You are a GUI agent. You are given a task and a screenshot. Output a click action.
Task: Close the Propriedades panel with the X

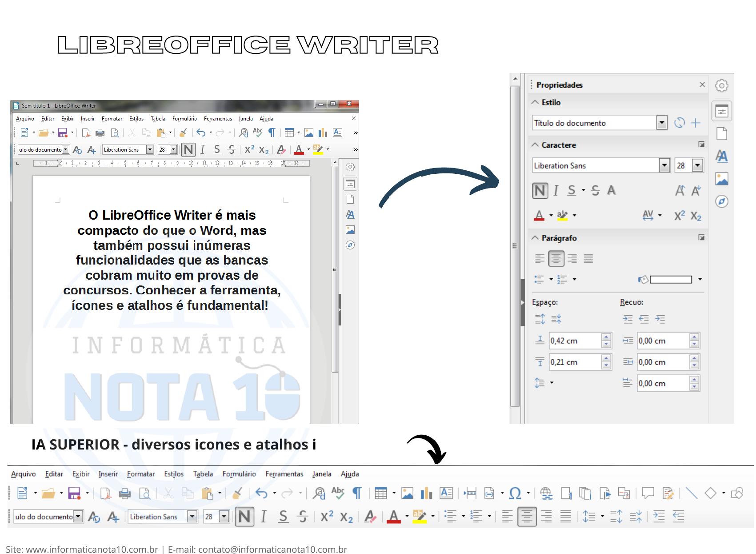tap(702, 84)
